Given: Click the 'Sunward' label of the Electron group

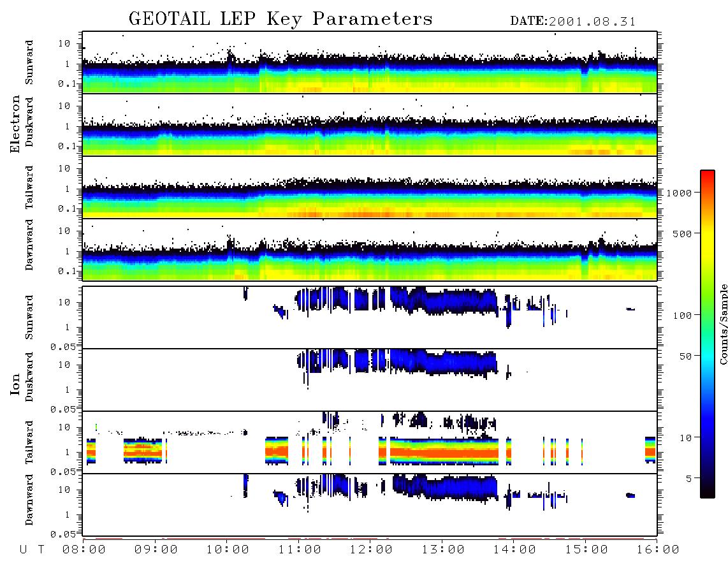Looking at the screenshot, I should [29, 62].
